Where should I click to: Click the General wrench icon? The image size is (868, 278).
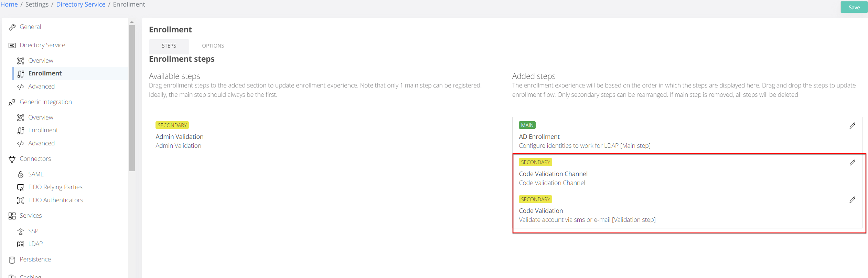coord(12,27)
